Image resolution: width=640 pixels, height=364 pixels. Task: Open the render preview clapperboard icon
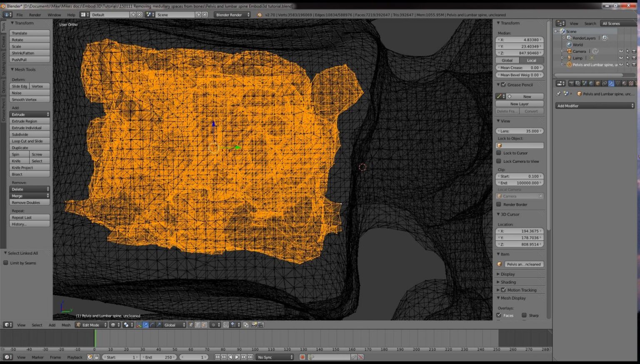point(260,325)
